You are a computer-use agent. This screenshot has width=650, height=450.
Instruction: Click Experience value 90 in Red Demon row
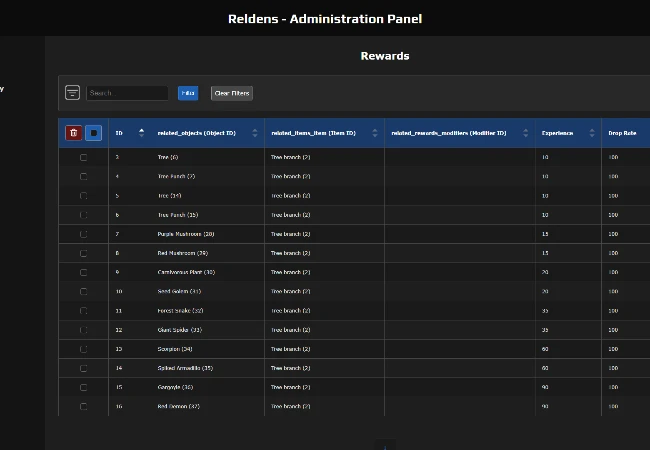click(x=545, y=406)
